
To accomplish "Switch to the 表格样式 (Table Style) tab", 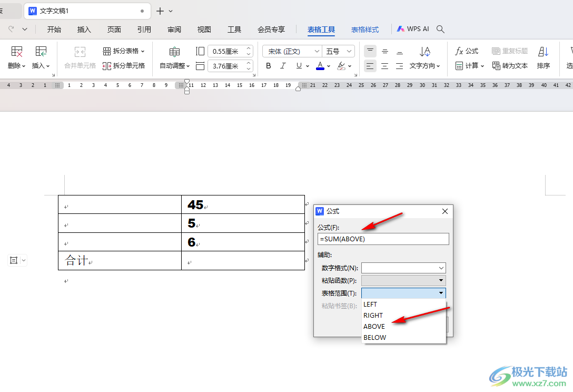I will point(364,30).
